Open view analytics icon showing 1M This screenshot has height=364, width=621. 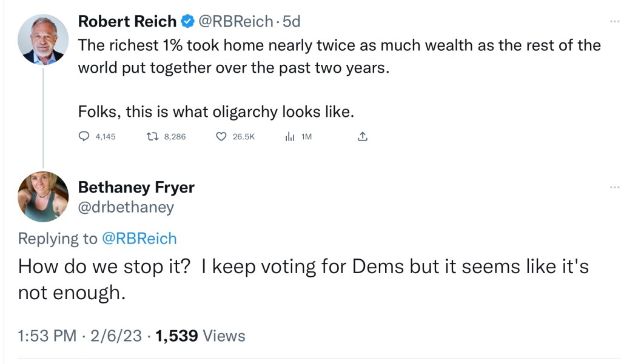(290, 137)
